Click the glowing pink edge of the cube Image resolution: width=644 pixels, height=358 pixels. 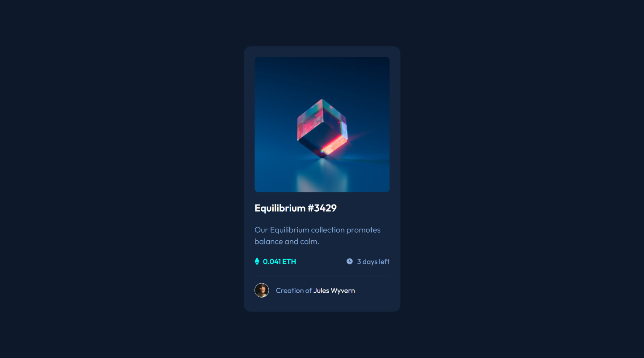tap(334, 145)
